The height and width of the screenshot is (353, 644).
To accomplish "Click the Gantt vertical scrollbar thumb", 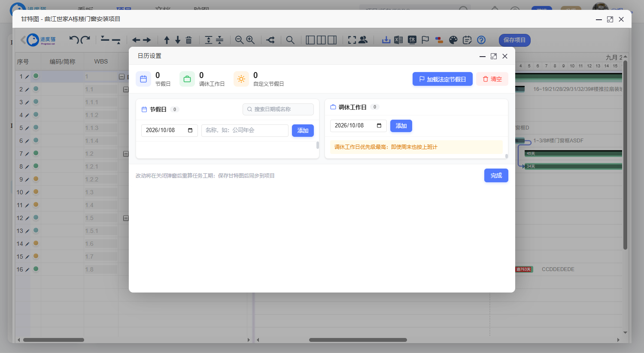I will 625,154.
